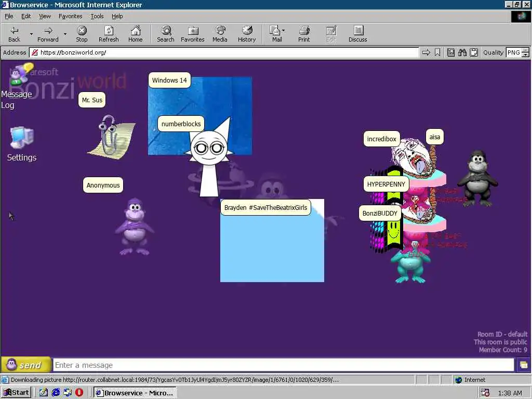
Task: Click the binoculars find icon
Action: (462, 52)
